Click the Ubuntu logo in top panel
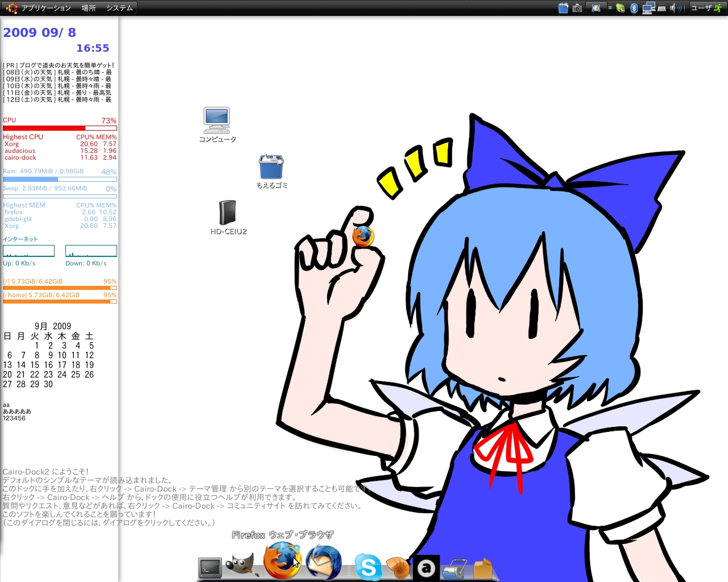The height and width of the screenshot is (582, 728). point(11,8)
